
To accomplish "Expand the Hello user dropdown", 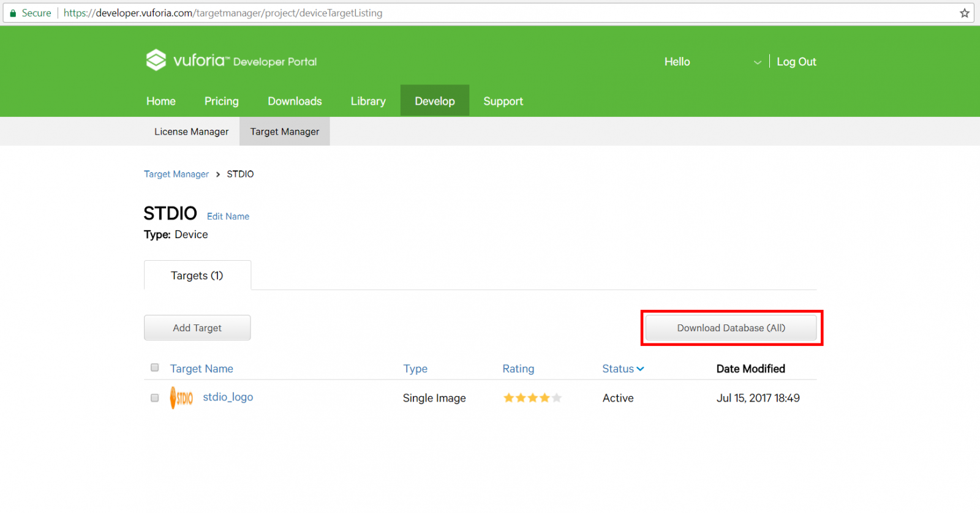I will tap(758, 62).
